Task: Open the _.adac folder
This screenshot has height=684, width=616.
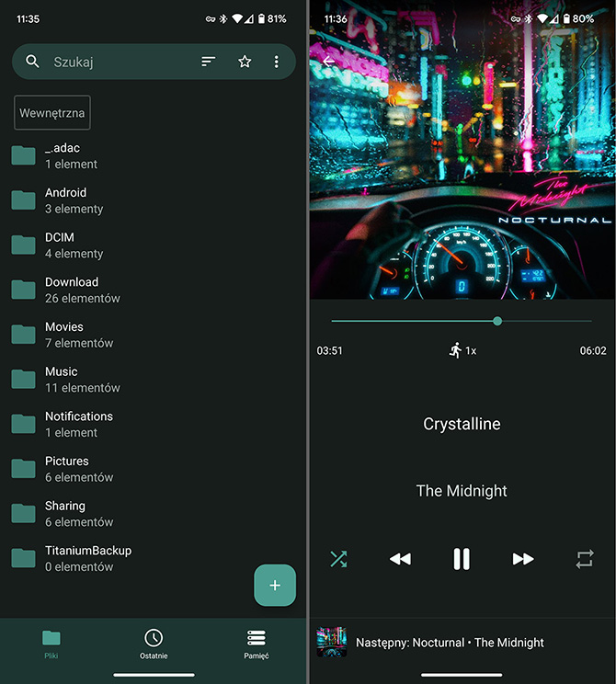Action: [x=154, y=156]
